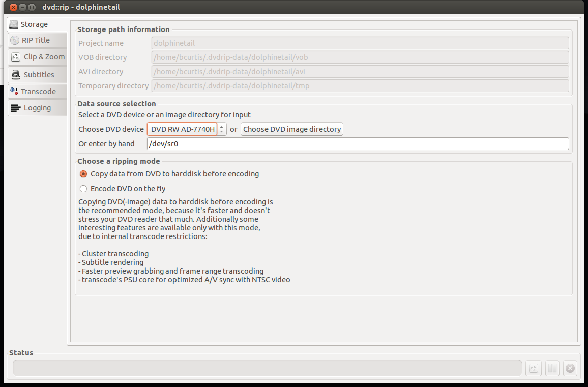Close the dvd::rip window
Image resolution: width=588 pixels, height=387 pixels.
pos(13,7)
